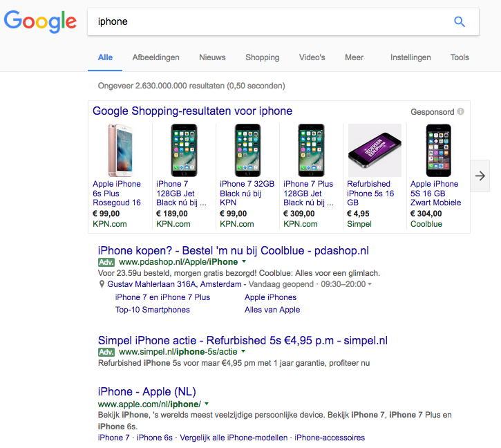This screenshot has height=448, width=501.
Task: Click the www.apple.com/nl/iphone/ URL
Action: (x=149, y=404)
